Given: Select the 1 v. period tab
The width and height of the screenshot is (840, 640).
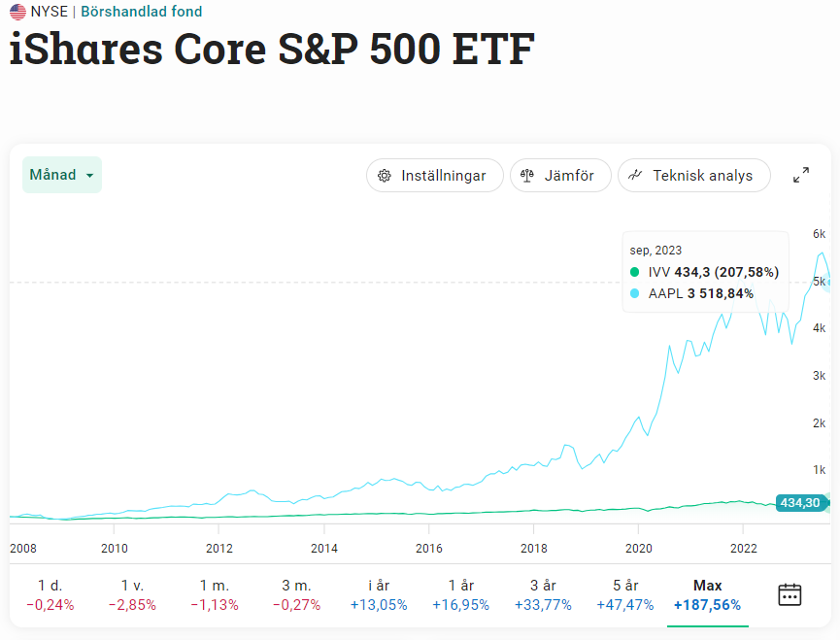Looking at the screenshot, I should [x=132, y=594].
